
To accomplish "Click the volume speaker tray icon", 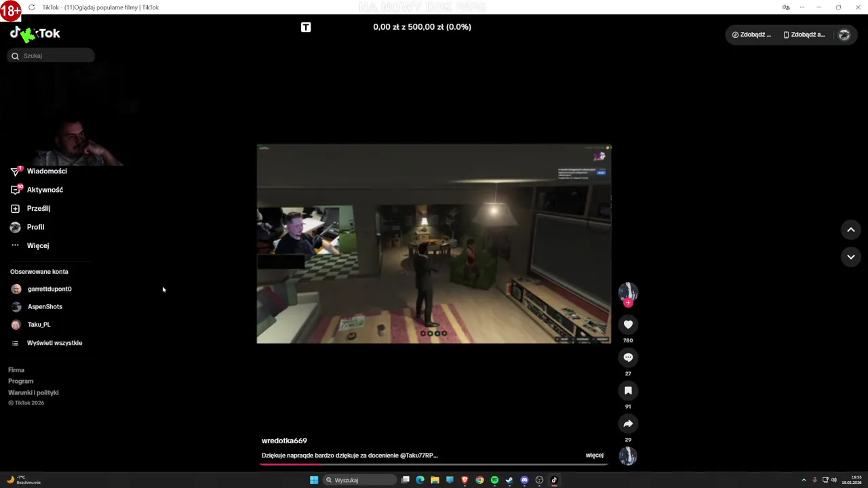I will tap(833, 480).
